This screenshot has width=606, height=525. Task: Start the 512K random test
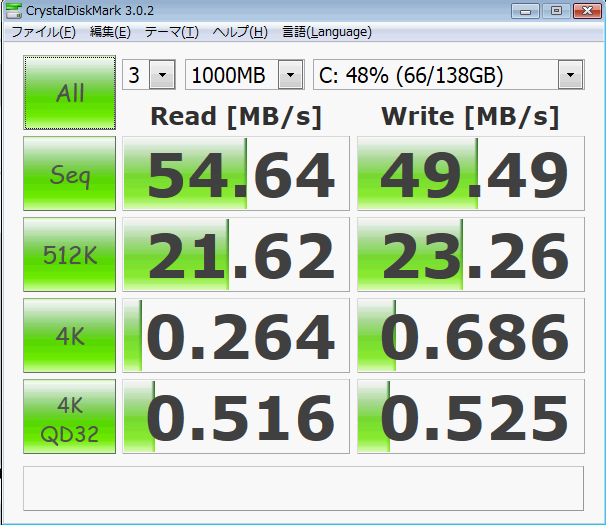click(70, 256)
